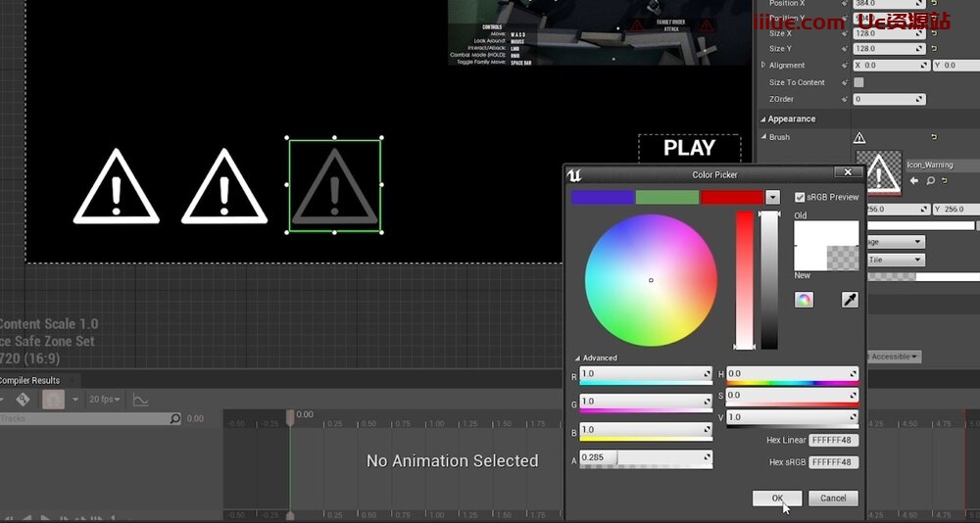Enable the Size To Content checkbox

(858, 82)
